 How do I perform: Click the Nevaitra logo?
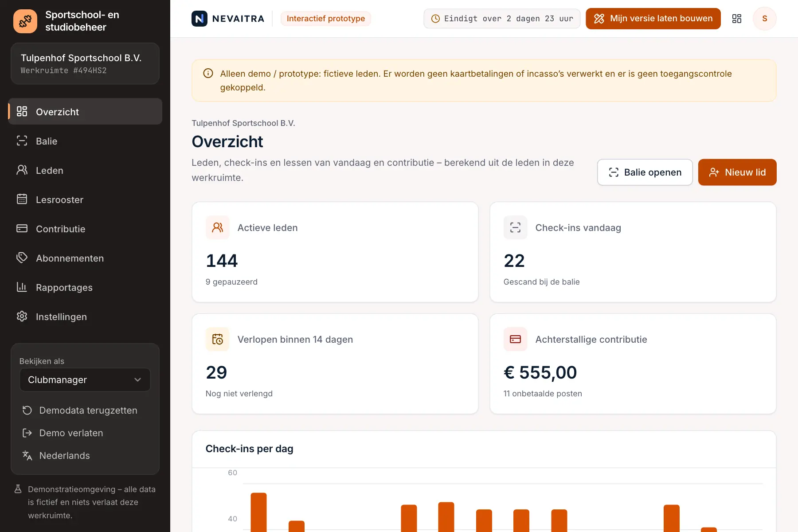coord(228,19)
